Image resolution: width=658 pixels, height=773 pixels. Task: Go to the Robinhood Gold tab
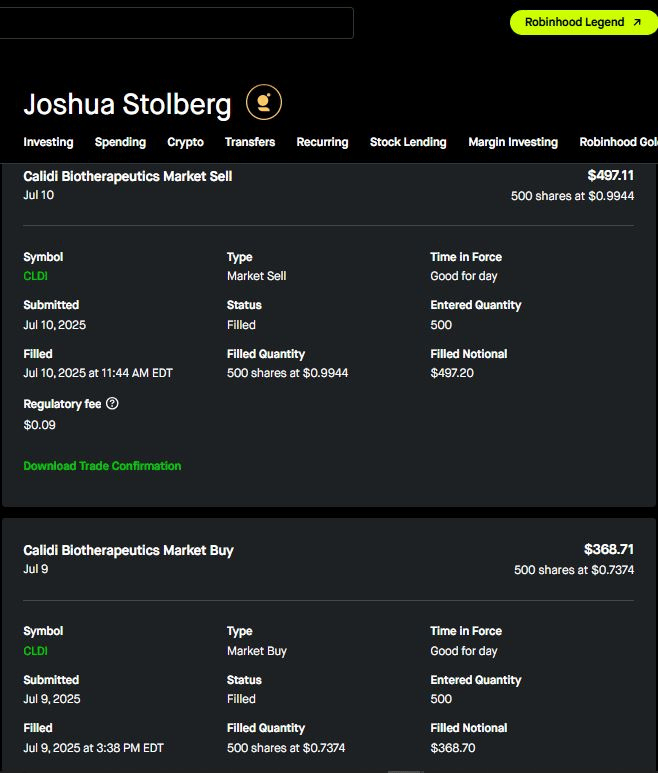[618, 142]
